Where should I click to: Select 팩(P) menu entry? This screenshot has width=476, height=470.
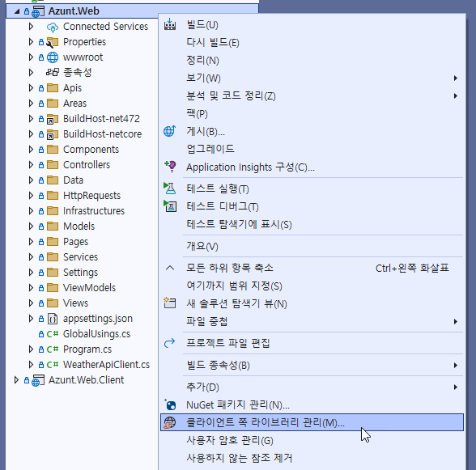[312, 114]
